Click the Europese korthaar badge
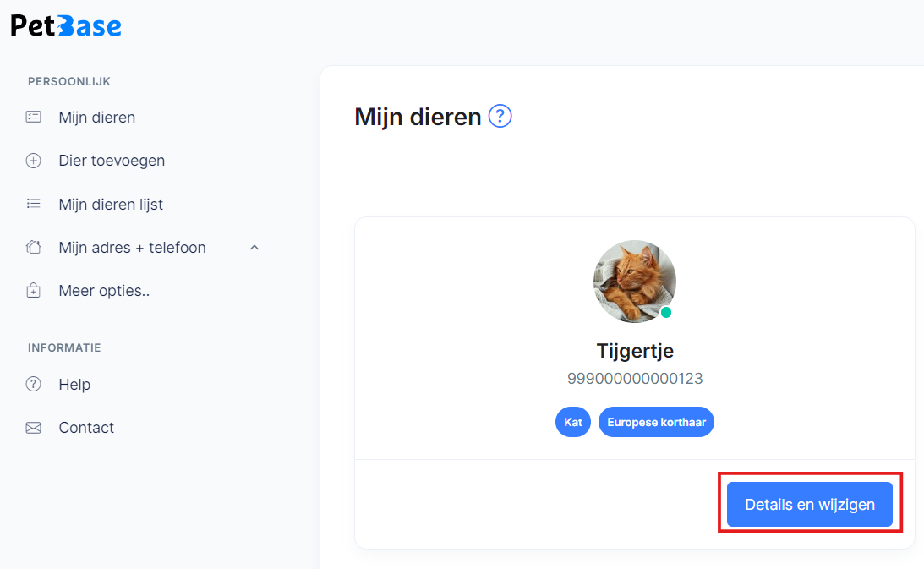Screen dimensions: 924x569 657,422
